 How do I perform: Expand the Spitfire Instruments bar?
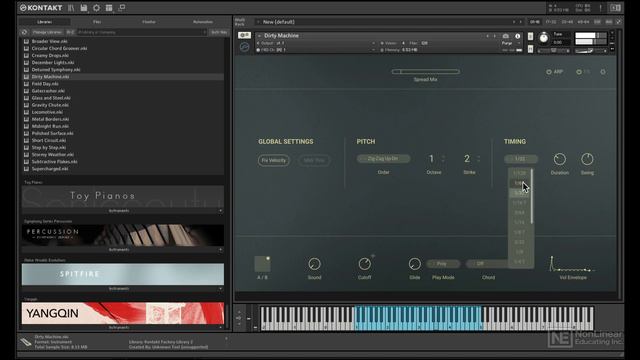[122, 289]
